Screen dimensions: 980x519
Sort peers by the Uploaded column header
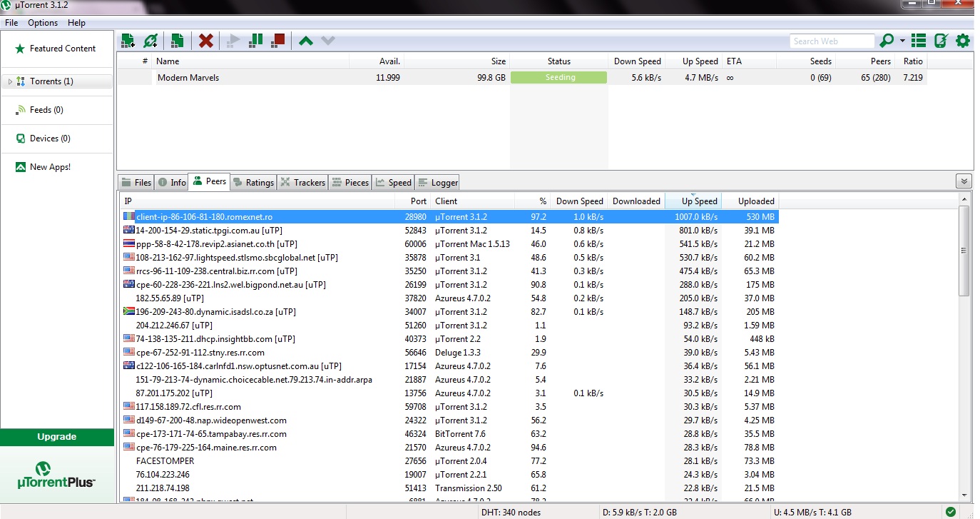pos(750,201)
